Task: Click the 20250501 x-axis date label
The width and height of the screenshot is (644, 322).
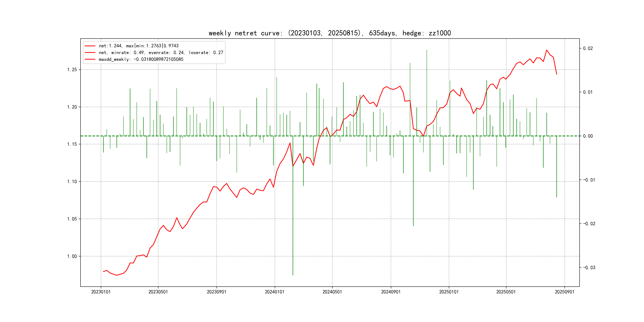Action: coord(506,292)
